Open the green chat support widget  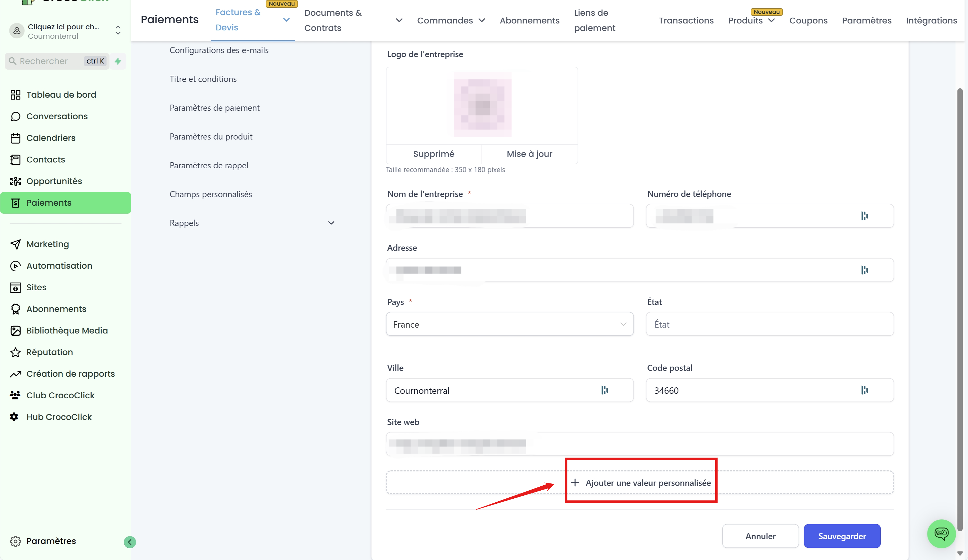pyautogui.click(x=941, y=534)
